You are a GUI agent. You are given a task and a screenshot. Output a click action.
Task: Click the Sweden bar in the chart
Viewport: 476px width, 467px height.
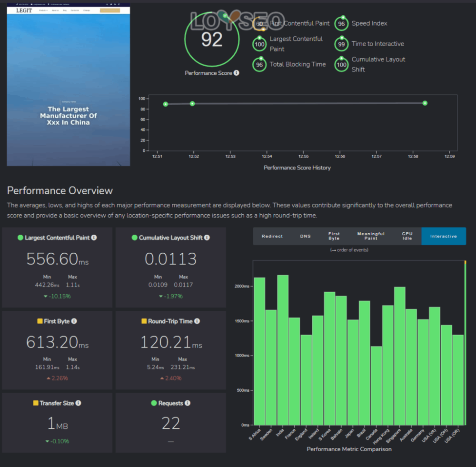click(271, 368)
